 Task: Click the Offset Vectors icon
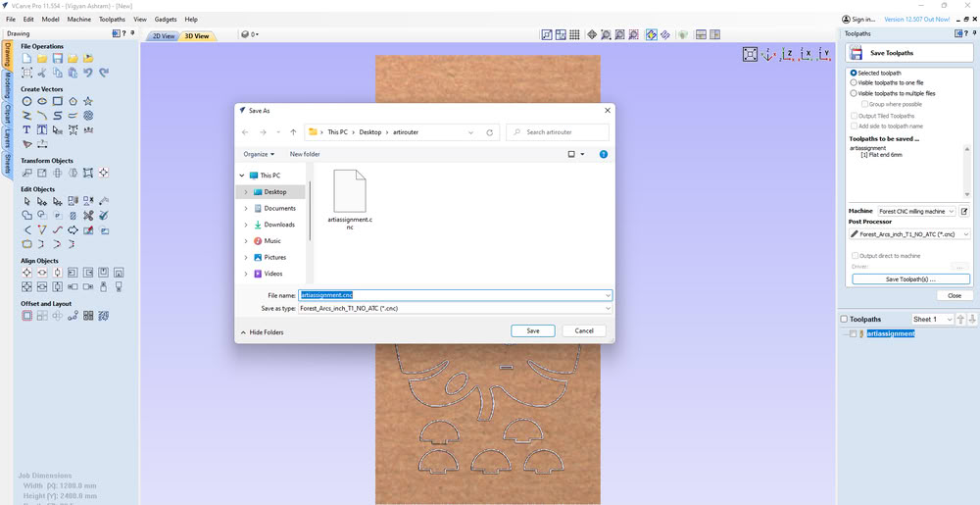pyautogui.click(x=26, y=316)
